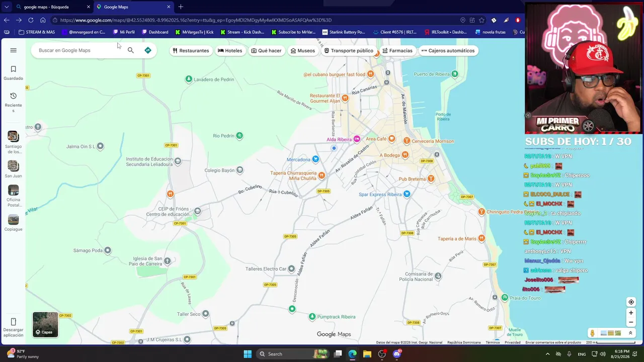Filter map by Hoteles
The height and width of the screenshot is (362, 644).
(230, 51)
